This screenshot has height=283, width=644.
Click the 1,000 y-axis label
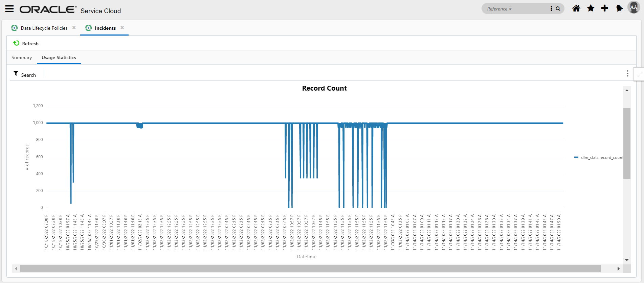point(38,123)
